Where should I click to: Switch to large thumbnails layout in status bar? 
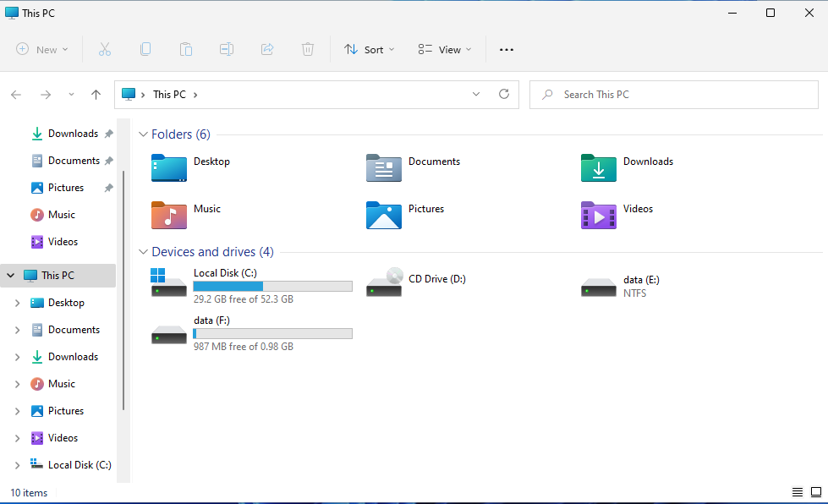[x=817, y=491]
